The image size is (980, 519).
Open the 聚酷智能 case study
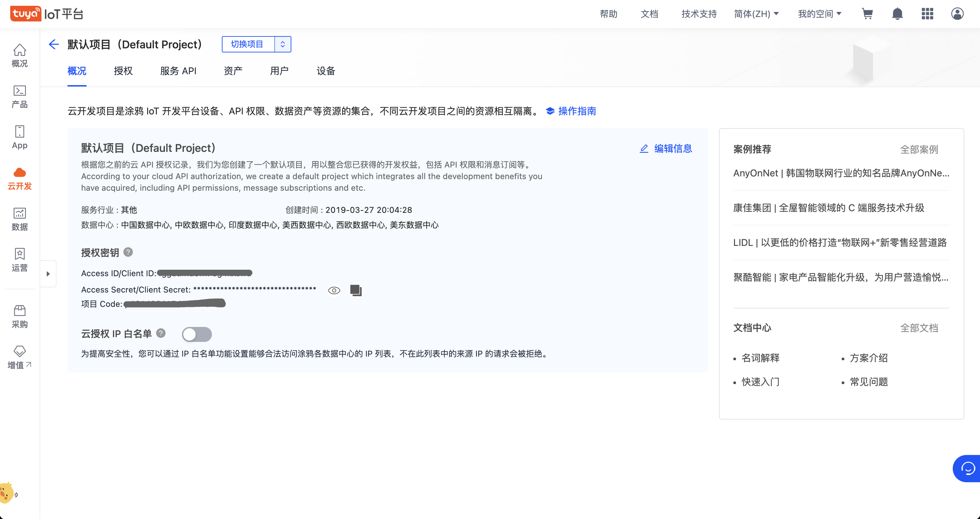click(x=841, y=277)
